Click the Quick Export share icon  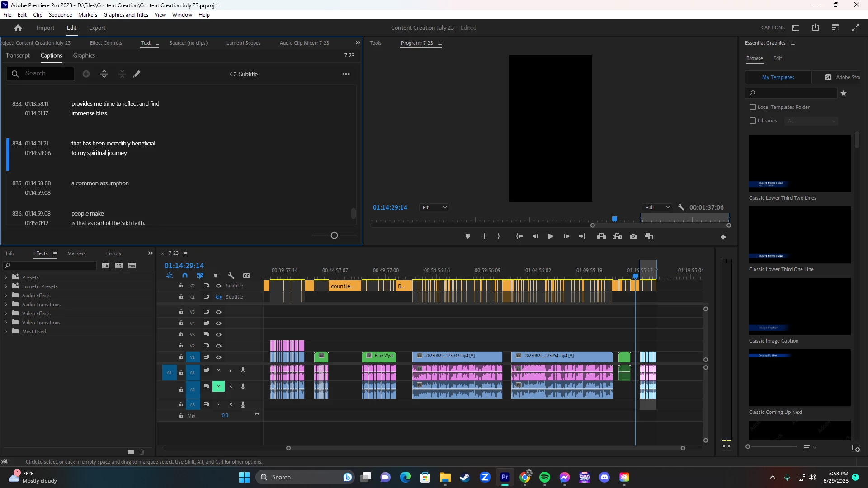(816, 28)
